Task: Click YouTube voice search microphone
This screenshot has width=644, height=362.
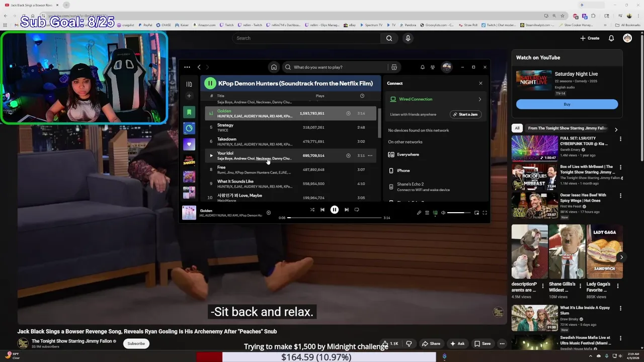Action: [408, 38]
